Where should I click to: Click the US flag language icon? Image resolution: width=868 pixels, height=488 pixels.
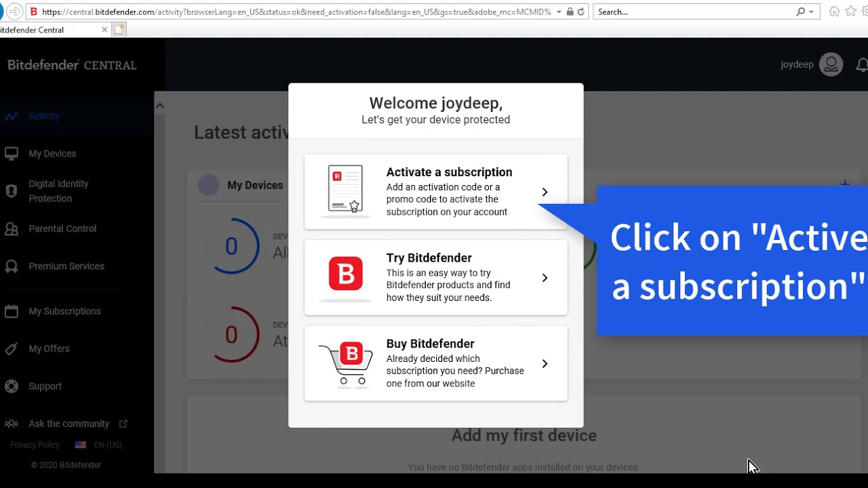(81, 445)
